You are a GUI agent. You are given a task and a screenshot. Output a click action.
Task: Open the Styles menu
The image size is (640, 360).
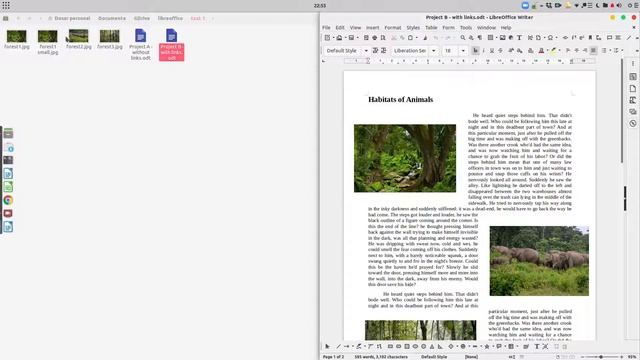413,28
